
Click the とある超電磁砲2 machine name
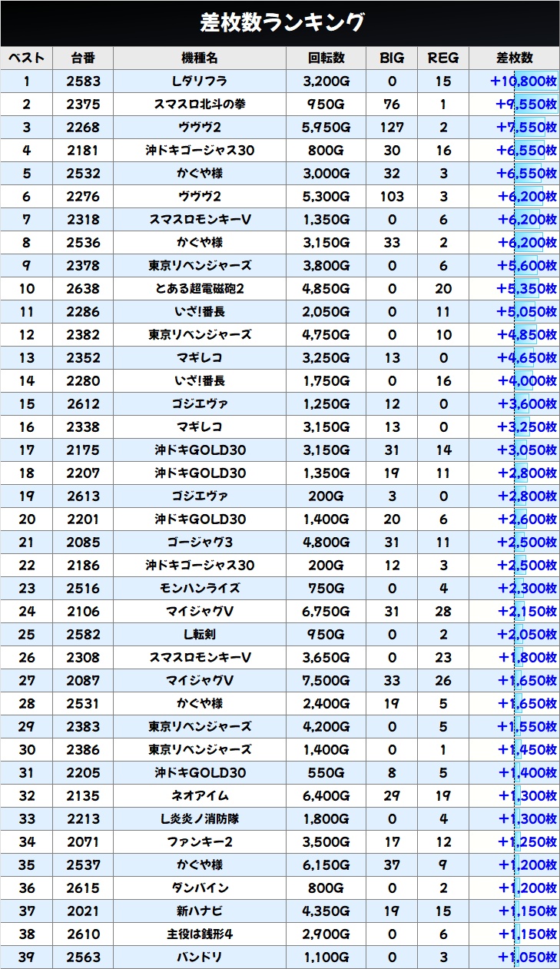(x=200, y=289)
